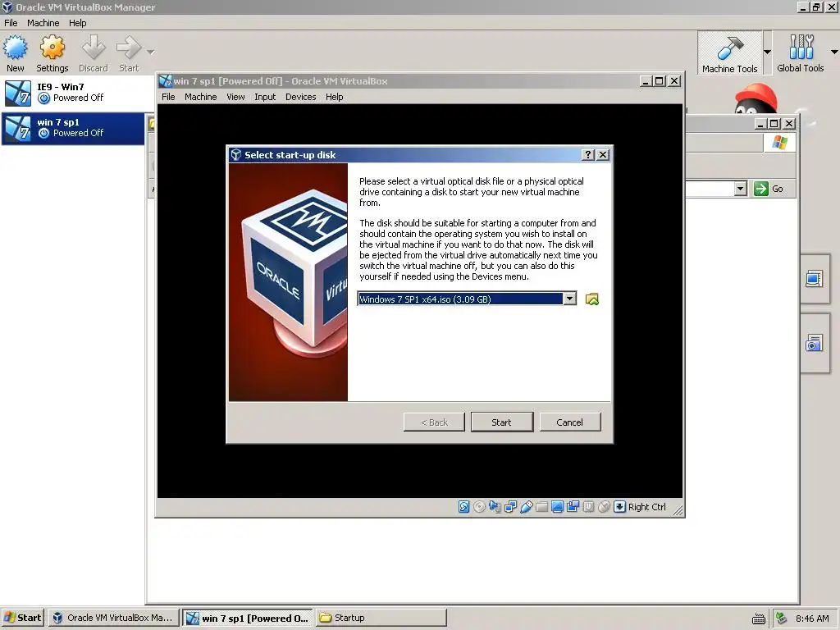Screen dimensions: 840x630
Task: Open the Manager window Machine menu
Action: [x=43, y=23]
